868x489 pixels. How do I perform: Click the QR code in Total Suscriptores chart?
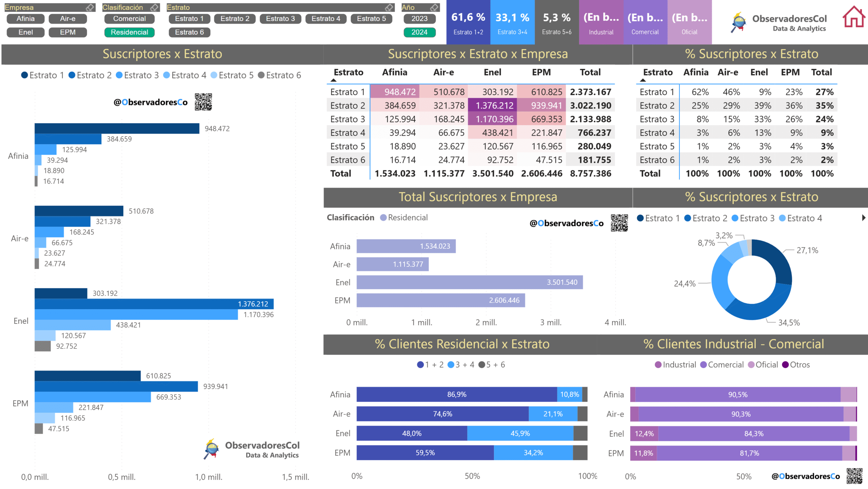click(x=619, y=223)
